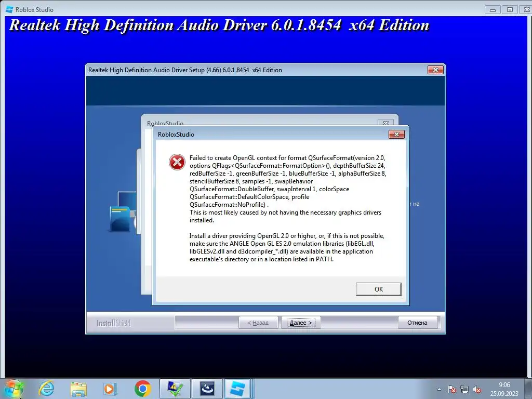
Task: Click Назад in Realtek setup
Action: pyautogui.click(x=258, y=322)
